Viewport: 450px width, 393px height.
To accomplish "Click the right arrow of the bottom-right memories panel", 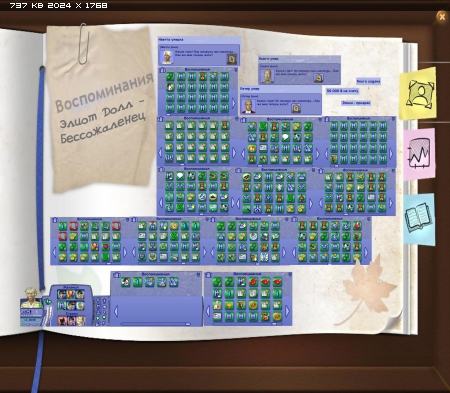I will coord(288,311).
